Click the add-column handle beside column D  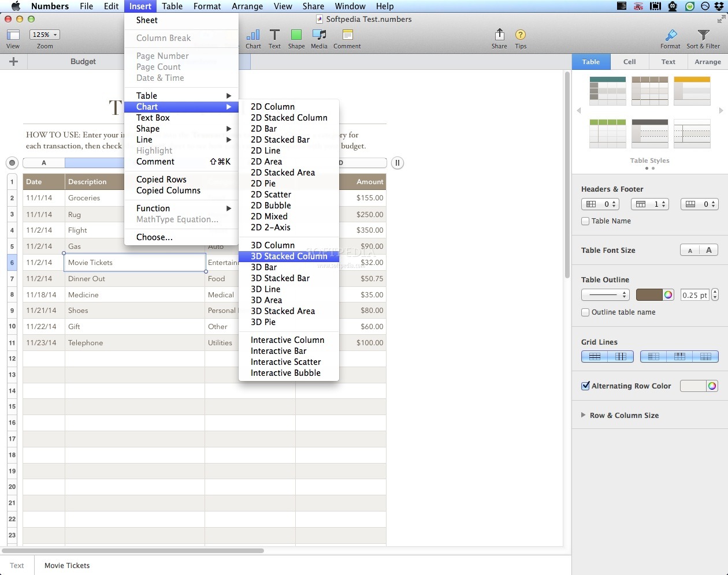click(x=398, y=163)
